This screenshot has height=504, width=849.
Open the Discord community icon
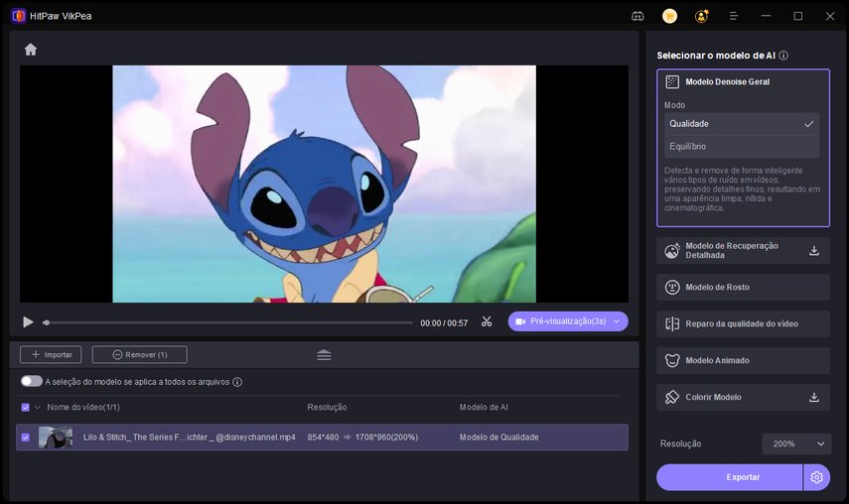pyautogui.click(x=637, y=16)
